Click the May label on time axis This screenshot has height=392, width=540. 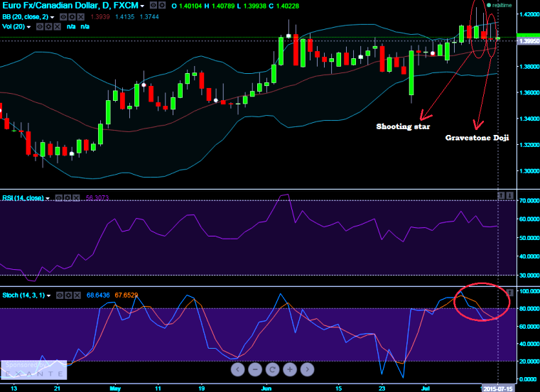click(115, 388)
